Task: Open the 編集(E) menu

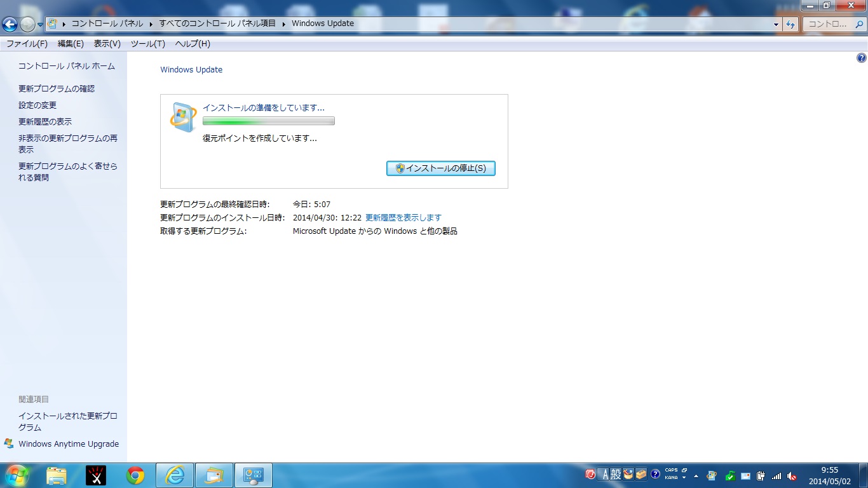Action: point(71,44)
